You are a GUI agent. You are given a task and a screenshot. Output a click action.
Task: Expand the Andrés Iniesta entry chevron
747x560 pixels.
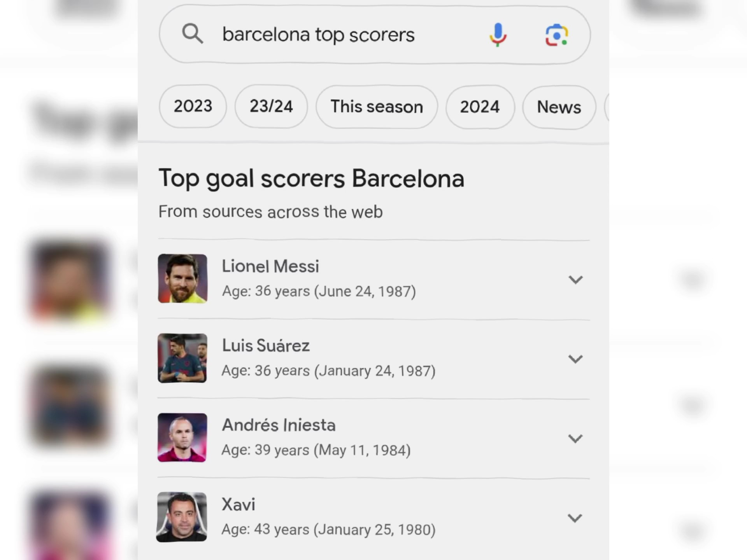click(575, 439)
